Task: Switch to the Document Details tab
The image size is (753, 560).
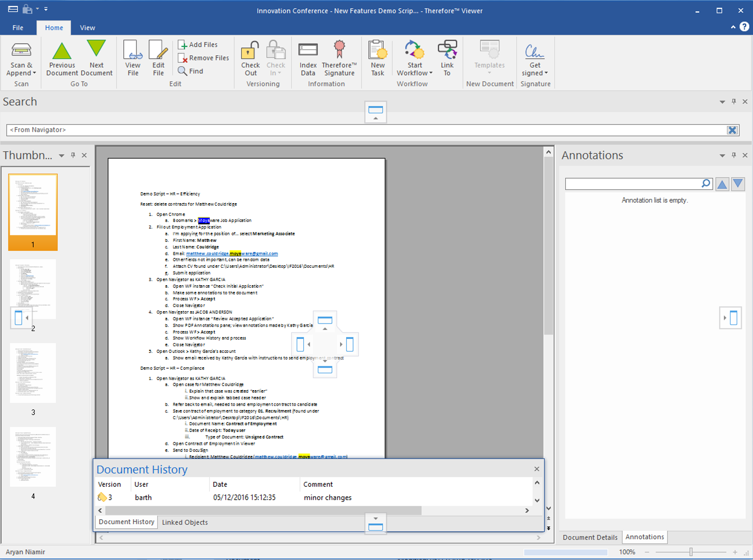Action: point(590,537)
